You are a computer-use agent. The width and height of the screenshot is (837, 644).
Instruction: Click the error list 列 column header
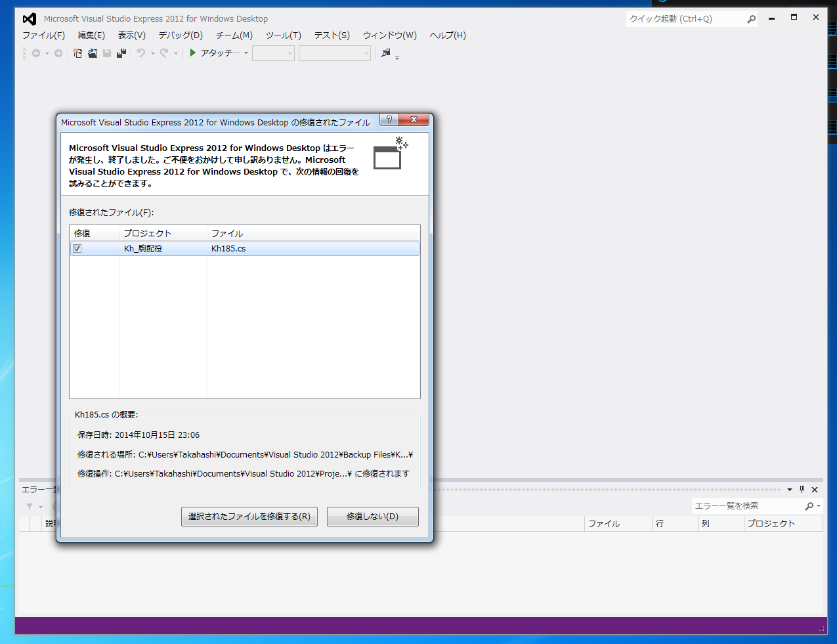pyautogui.click(x=721, y=523)
